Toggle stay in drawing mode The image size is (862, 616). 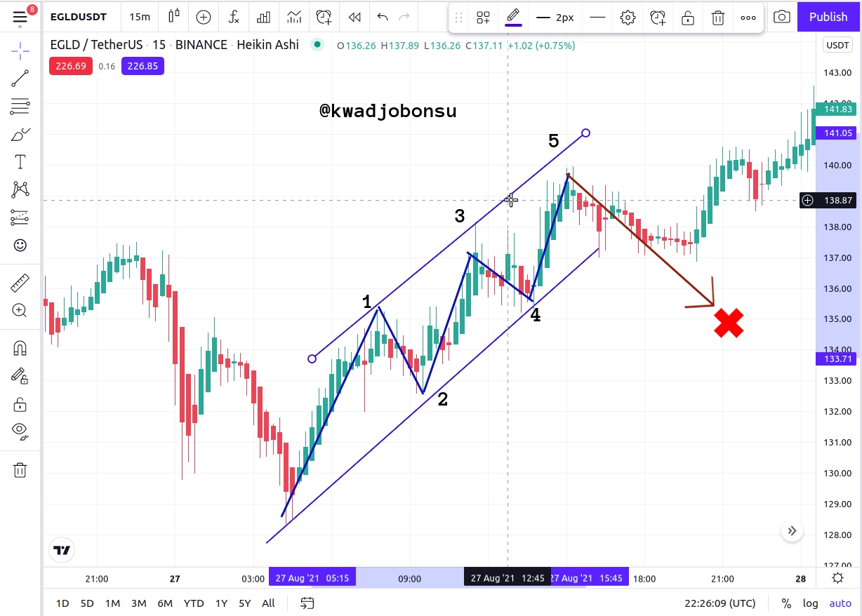(x=20, y=376)
